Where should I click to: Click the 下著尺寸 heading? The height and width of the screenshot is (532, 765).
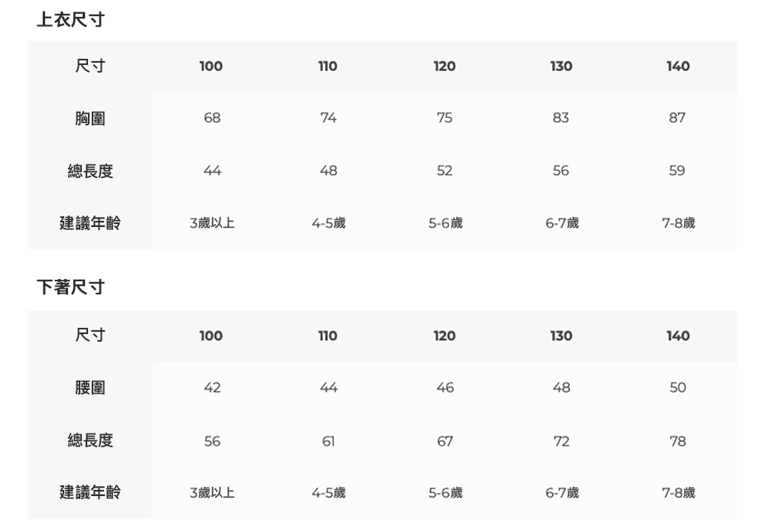70,288
